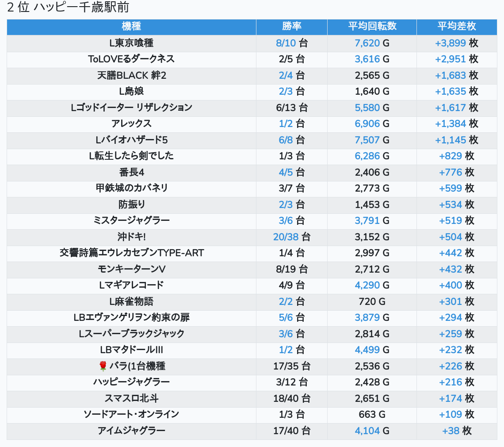Select machine name 甲鉄城のカバネリ
The width and height of the screenshot is (504, 447).
(131, 188)
